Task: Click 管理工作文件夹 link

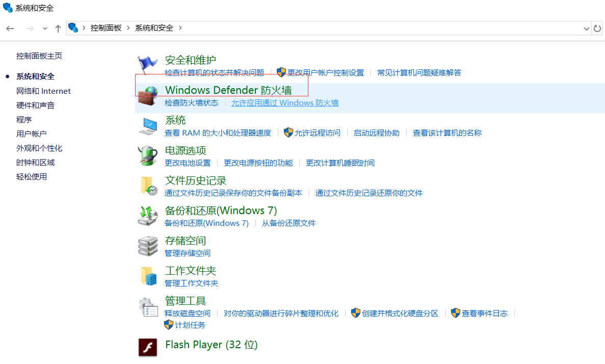Action: [x=191, y=283]
